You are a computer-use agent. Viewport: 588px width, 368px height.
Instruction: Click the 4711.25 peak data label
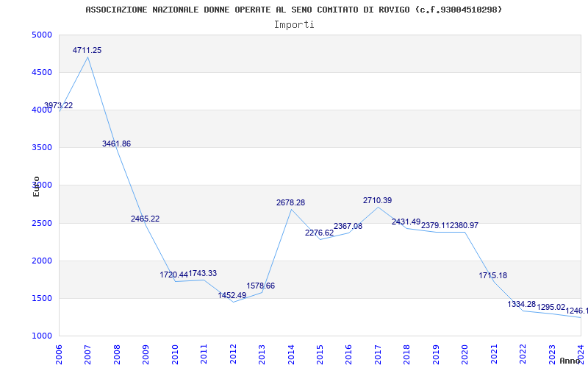click(87, 50)
